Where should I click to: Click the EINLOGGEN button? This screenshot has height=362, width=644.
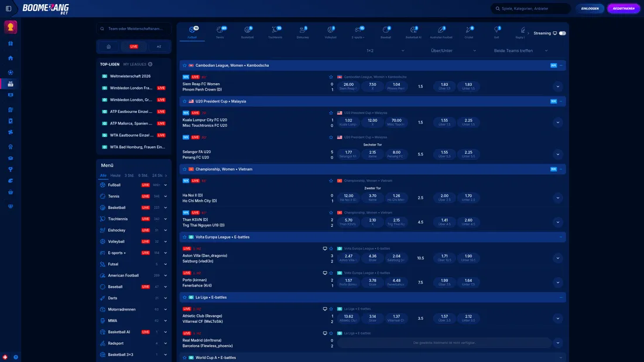[590, 8]
